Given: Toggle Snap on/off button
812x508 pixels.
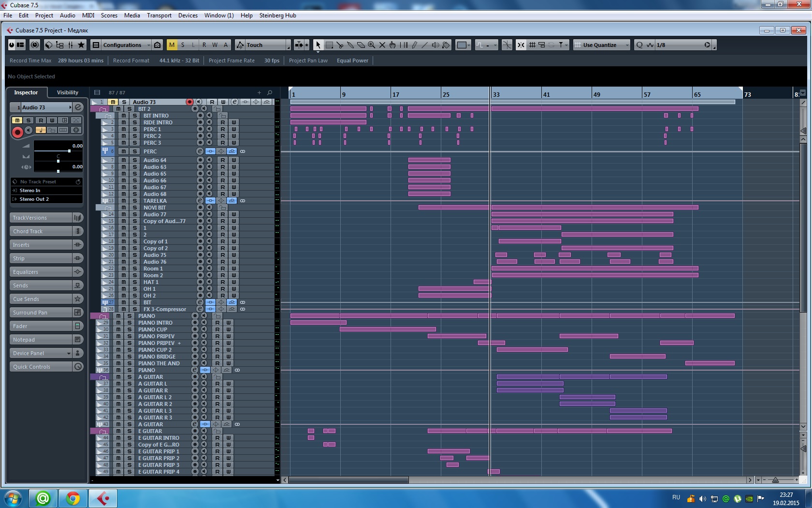Looking at the screenshot, I should [521, 45].
